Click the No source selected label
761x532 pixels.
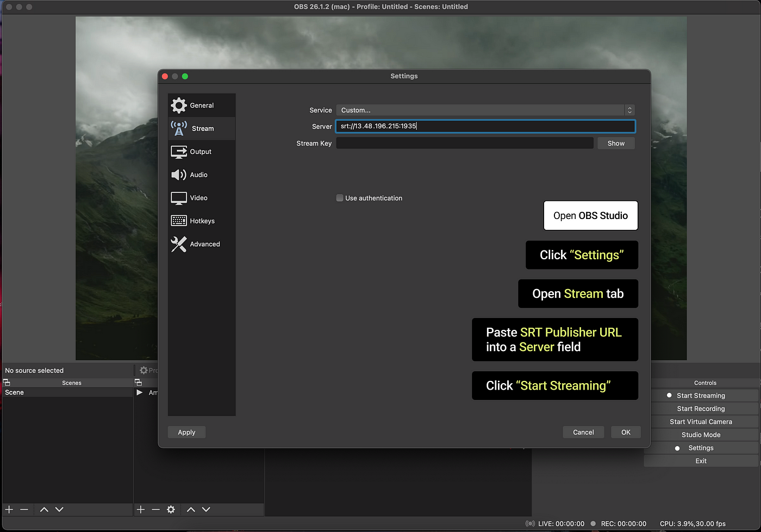(34, 371)
